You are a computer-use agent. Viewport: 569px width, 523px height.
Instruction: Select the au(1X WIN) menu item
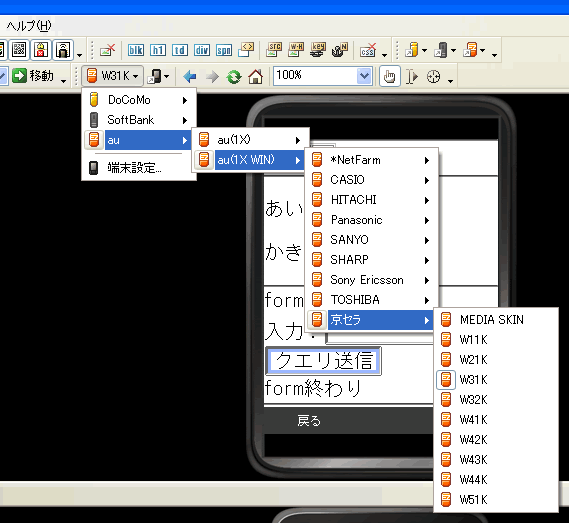[x=250, y=160]
